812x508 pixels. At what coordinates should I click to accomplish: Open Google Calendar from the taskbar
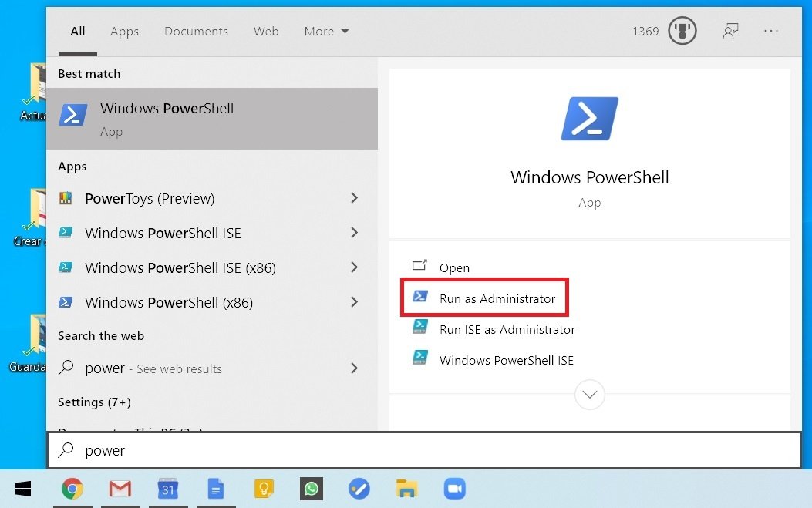(168, 489)
